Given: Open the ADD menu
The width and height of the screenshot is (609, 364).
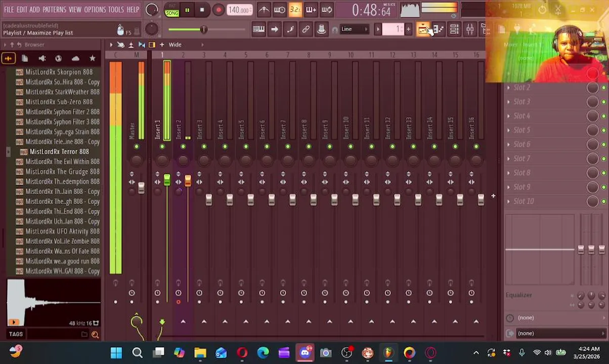Looking at the screenshot, I should (34, 10).
